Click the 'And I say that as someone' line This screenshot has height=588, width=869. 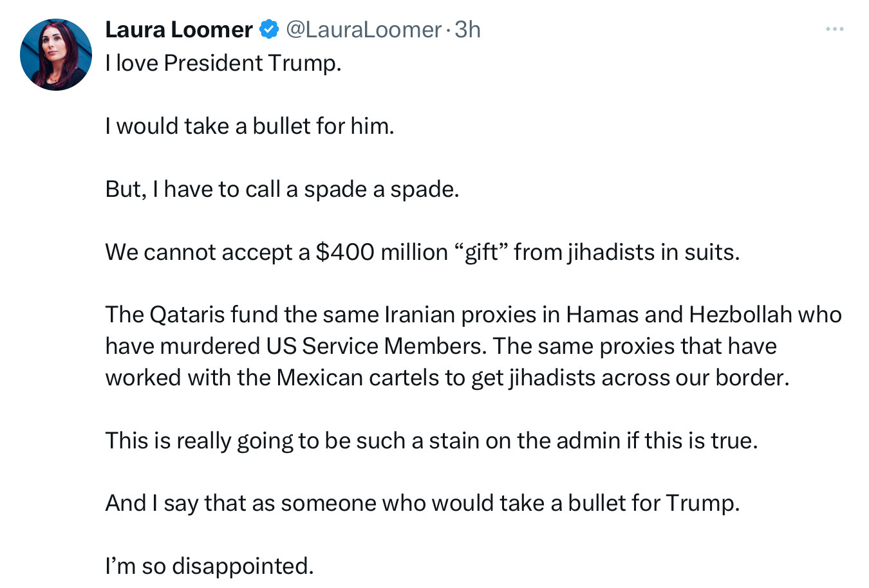422,503
